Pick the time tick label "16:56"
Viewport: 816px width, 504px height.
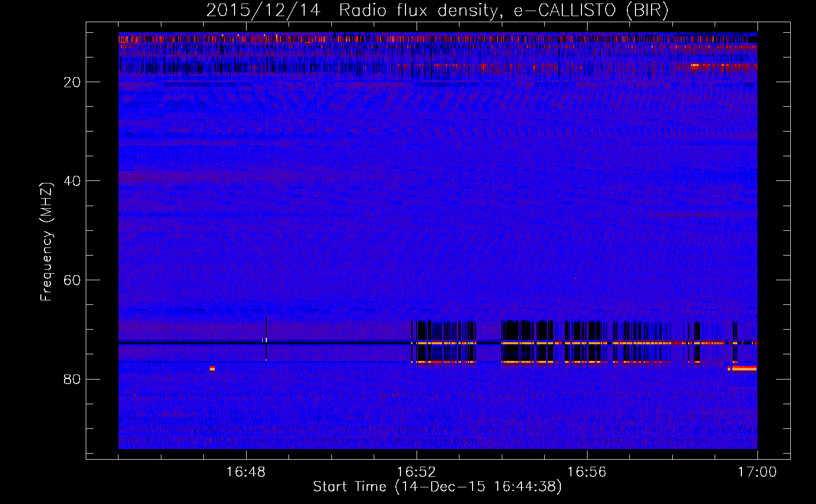coord(587,472)
